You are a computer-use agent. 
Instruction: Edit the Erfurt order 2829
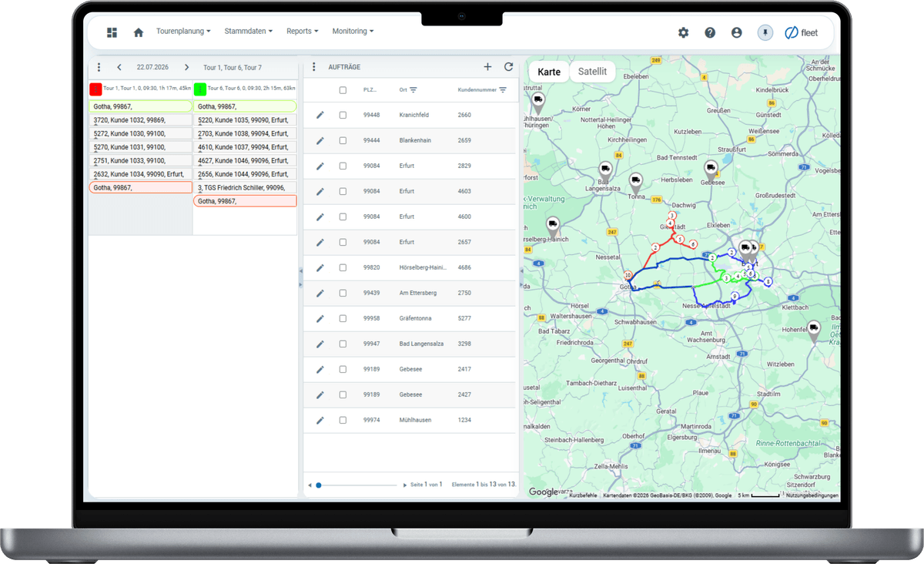point(320,166)
